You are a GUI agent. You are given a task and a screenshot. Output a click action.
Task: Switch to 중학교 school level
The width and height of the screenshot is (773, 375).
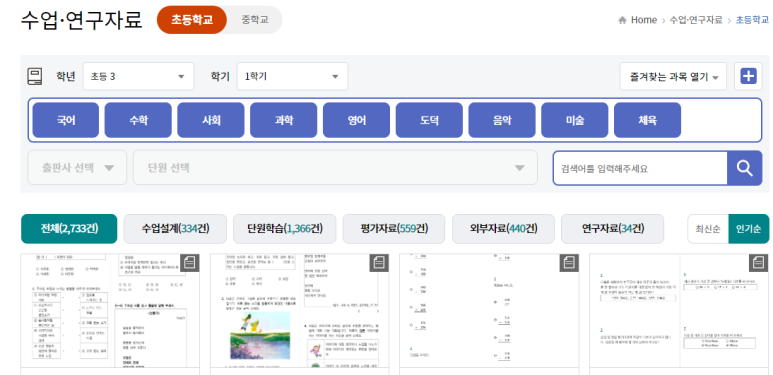(x=255, y=20)
